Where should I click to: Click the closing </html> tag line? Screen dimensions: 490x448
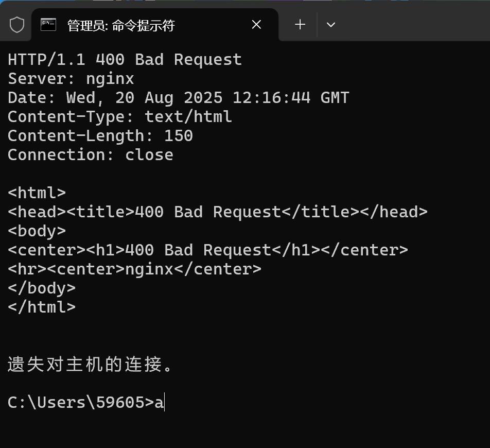[x=42, y=307]
